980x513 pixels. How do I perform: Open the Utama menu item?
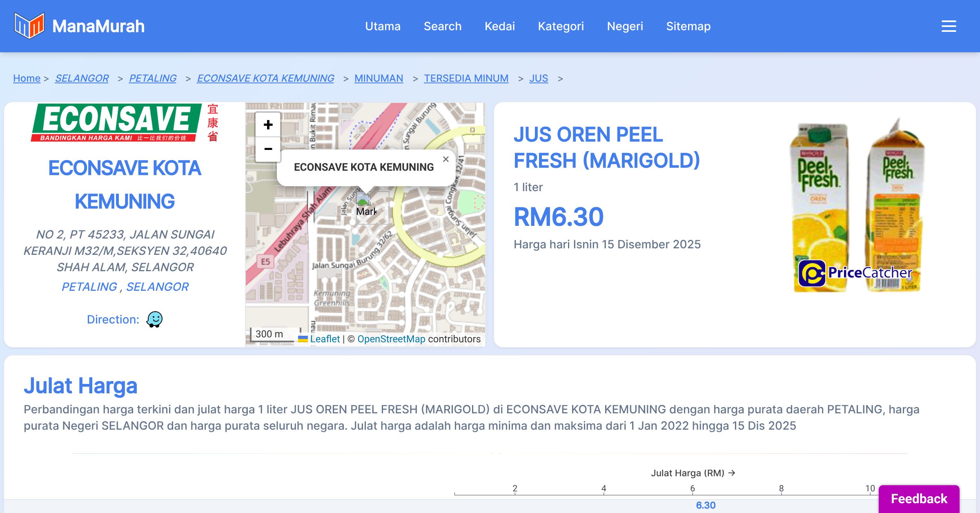click(x=383, y=26)
